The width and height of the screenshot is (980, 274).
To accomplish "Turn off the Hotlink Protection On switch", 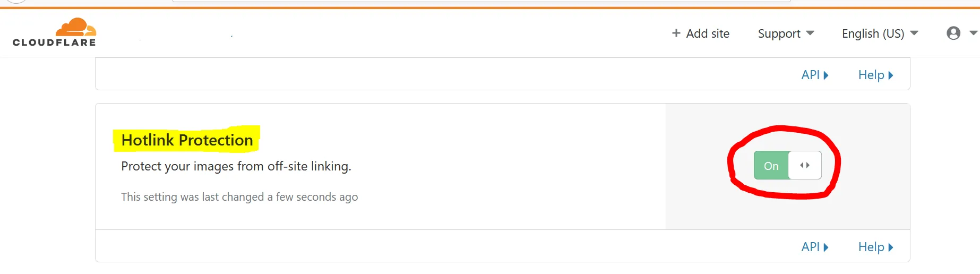I will (771, 166).
